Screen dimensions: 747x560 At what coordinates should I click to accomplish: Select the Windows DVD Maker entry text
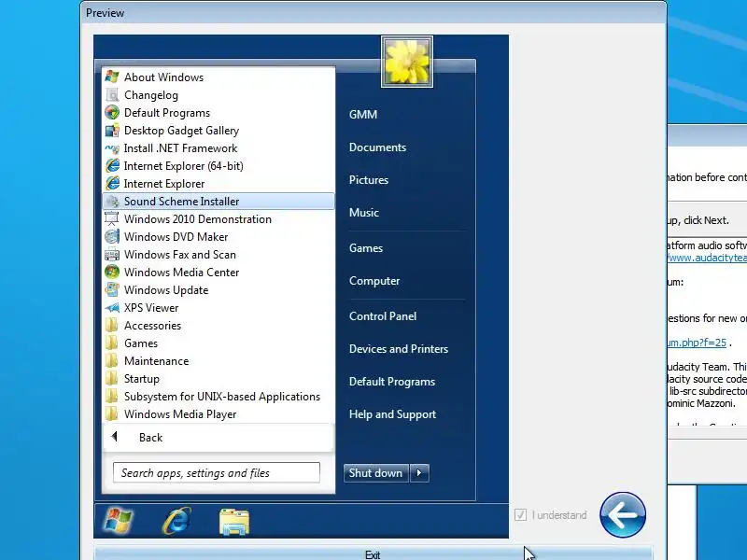[x=176, y=237]
